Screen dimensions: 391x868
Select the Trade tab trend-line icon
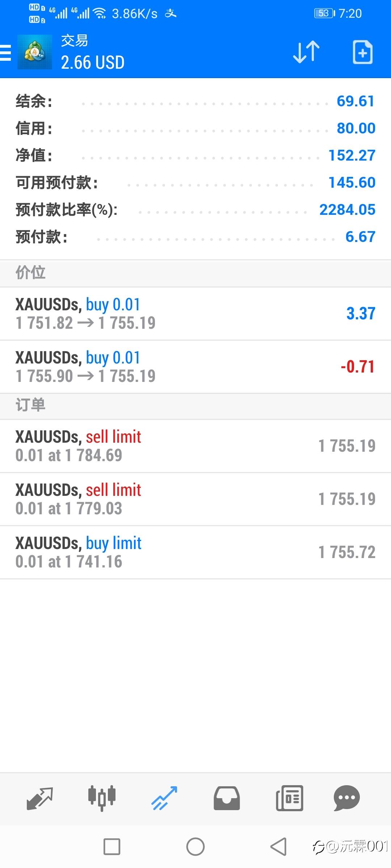(164, 798)
